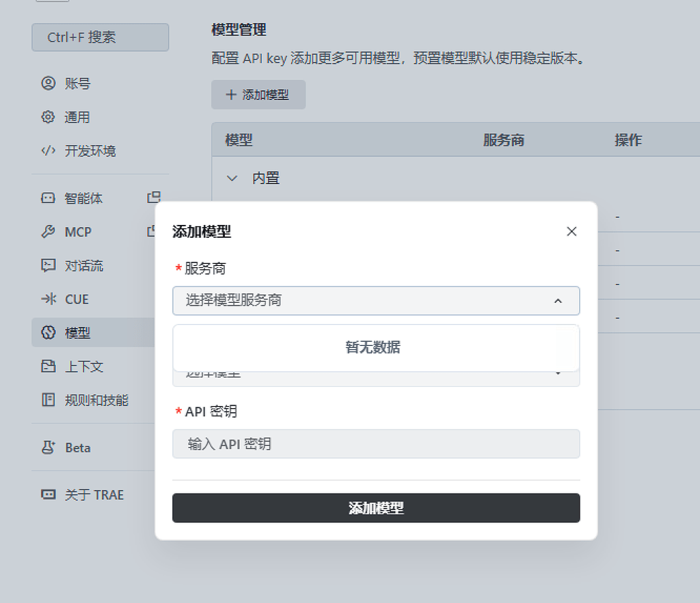Click the model (模型) sidebar icon
The image size is (700, 603).
(49, 332)
